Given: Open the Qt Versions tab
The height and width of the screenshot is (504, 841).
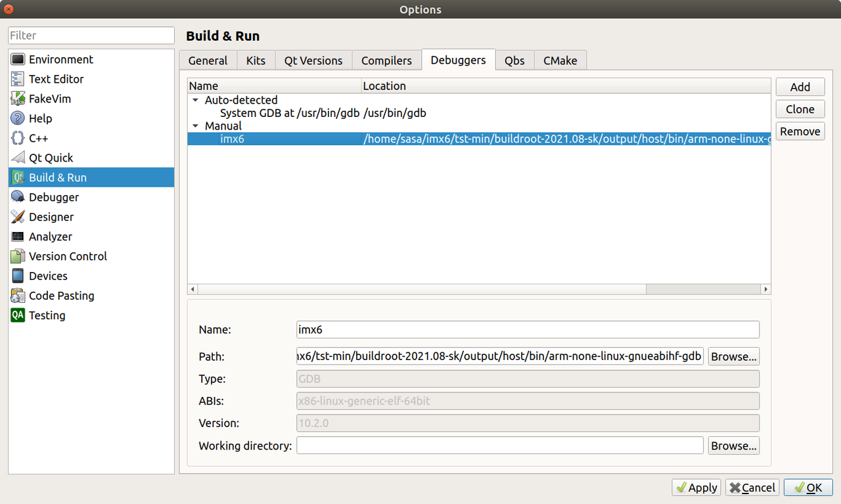Looking at the screenshot, I should (313, 60).
